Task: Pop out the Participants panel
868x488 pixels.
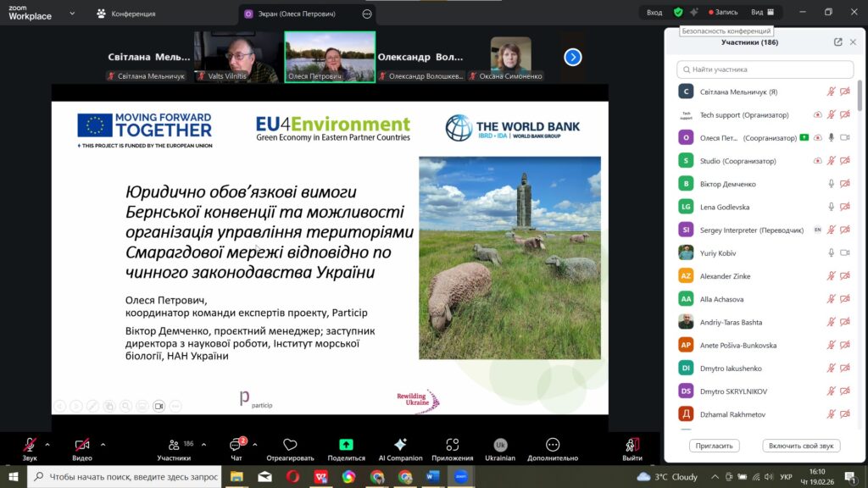Action: point(837,42)
